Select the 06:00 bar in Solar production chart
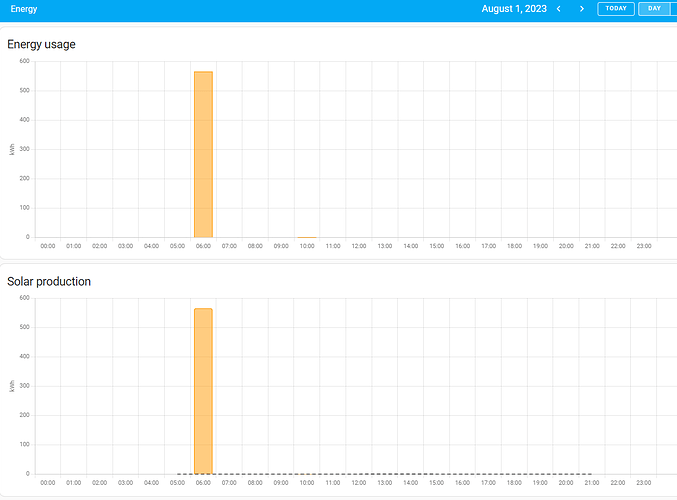The image size is (677, 500). (203, 391)
